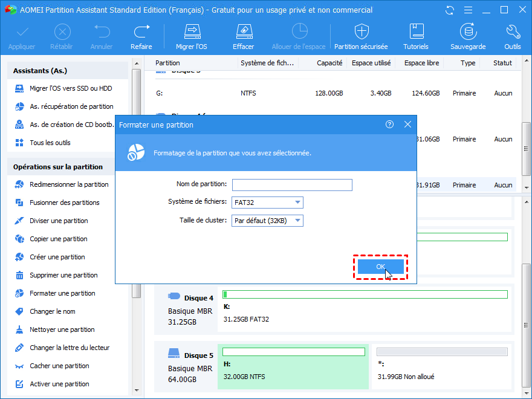The height and width of the screenshot is (399, 532).
Task: Click the Nom de partition input field
Action: (292, 185)
